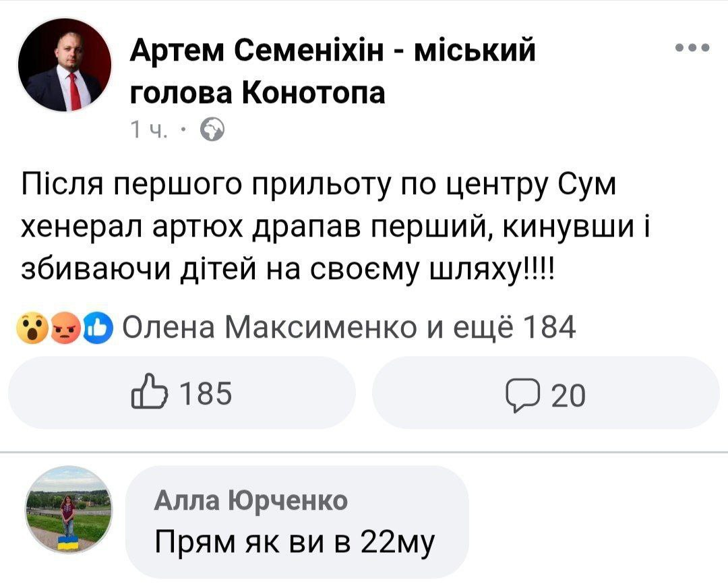Click the speech bubble comment icon
The width and height of the screenshot is (728, 588).
[523, 395]
